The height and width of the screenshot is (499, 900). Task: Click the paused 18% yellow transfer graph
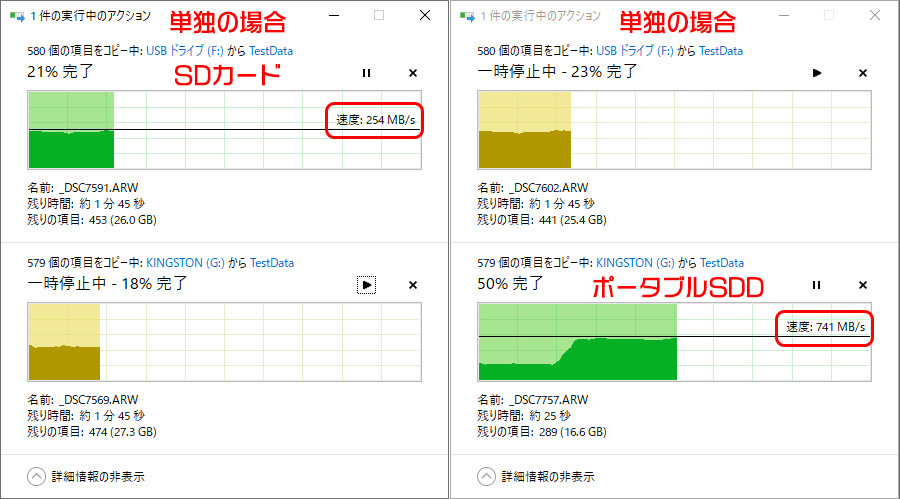224,342
